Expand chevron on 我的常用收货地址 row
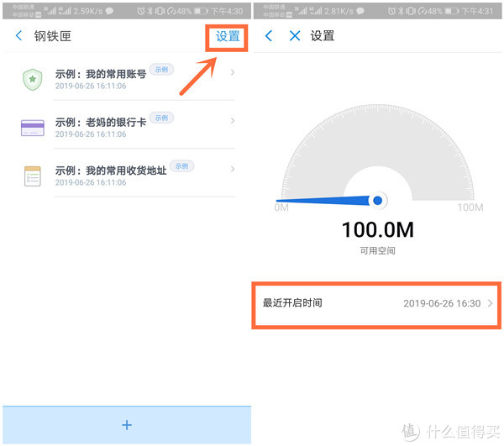 click(233, 169)
